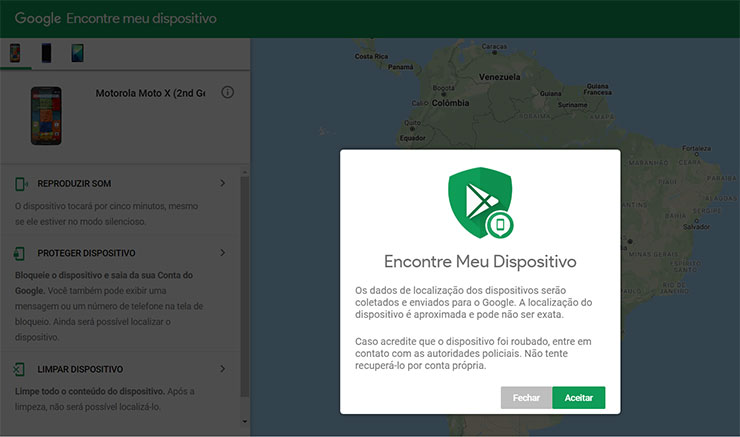
Task: Click Guiana Francesa label on the map
Action: [597, 89]
